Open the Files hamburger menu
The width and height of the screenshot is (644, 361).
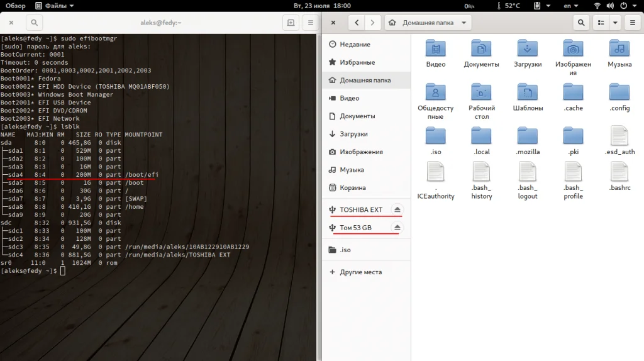pyautogui.click(x=631, y=23)
